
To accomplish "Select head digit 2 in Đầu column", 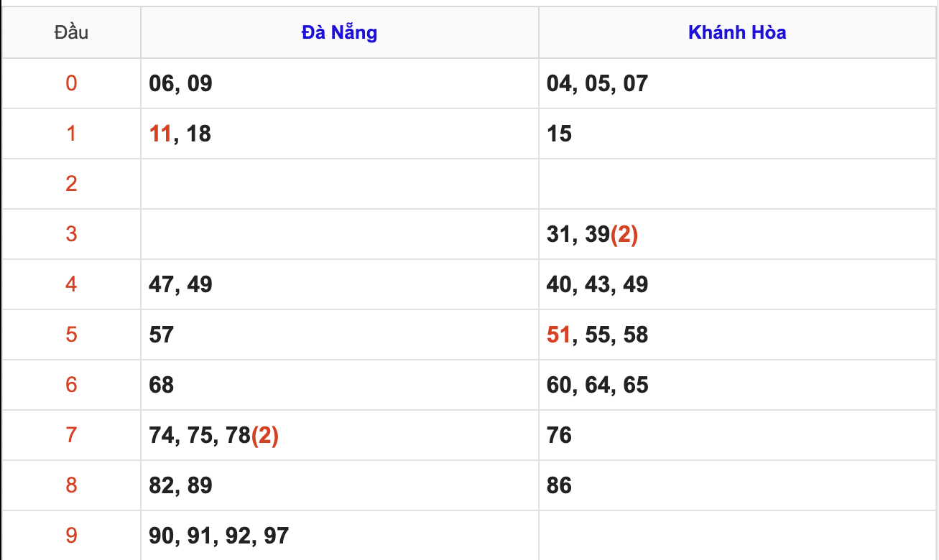I will [71, 184].
